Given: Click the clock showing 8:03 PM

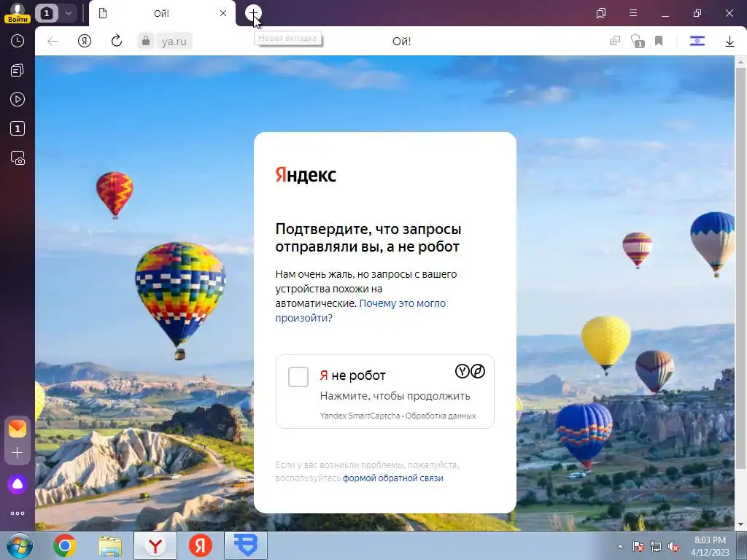Looking at the screenshot, I should click(x=711, y=546).
